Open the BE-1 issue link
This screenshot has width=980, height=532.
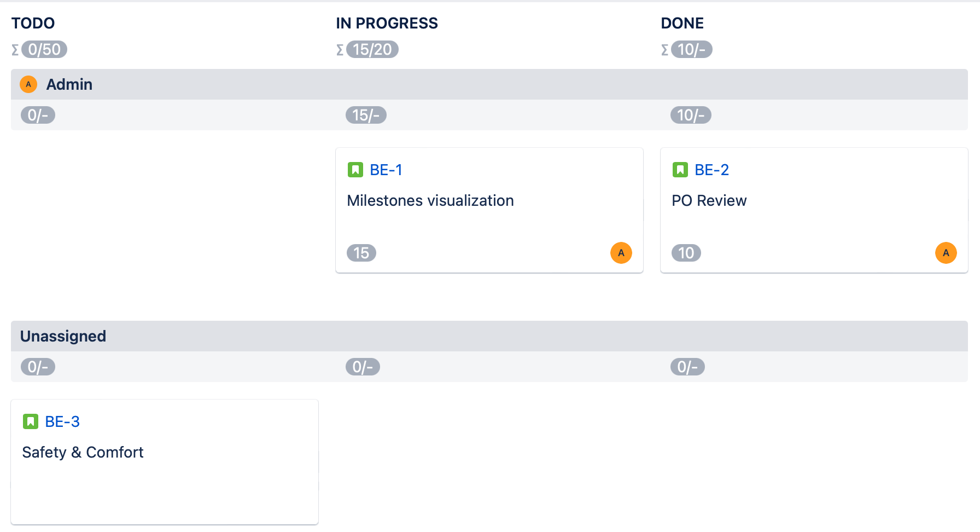(x=386, y=170)
